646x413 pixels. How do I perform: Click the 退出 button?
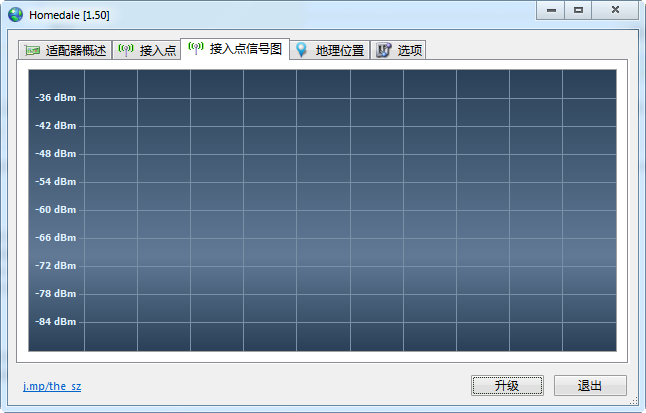(590, 386)
